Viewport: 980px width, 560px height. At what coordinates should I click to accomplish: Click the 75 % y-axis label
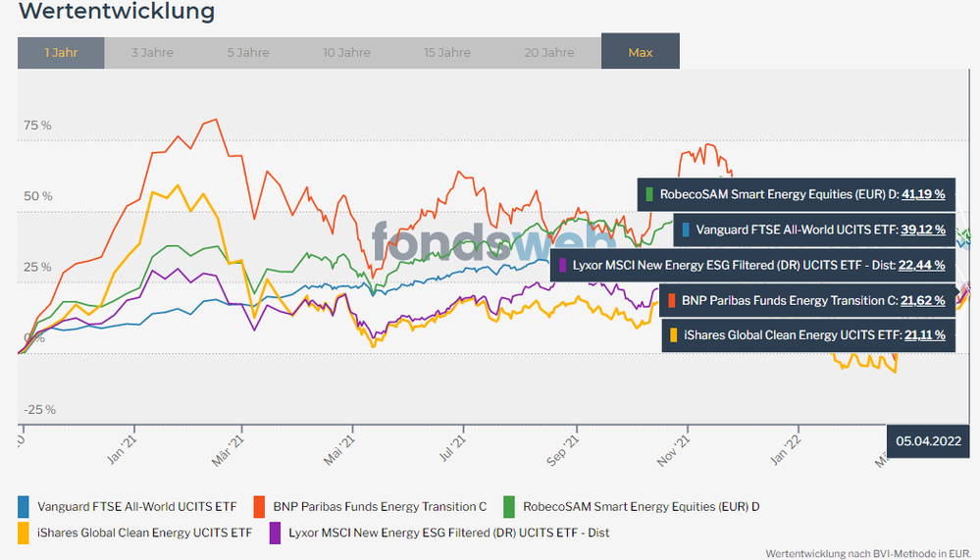[37, 126]
